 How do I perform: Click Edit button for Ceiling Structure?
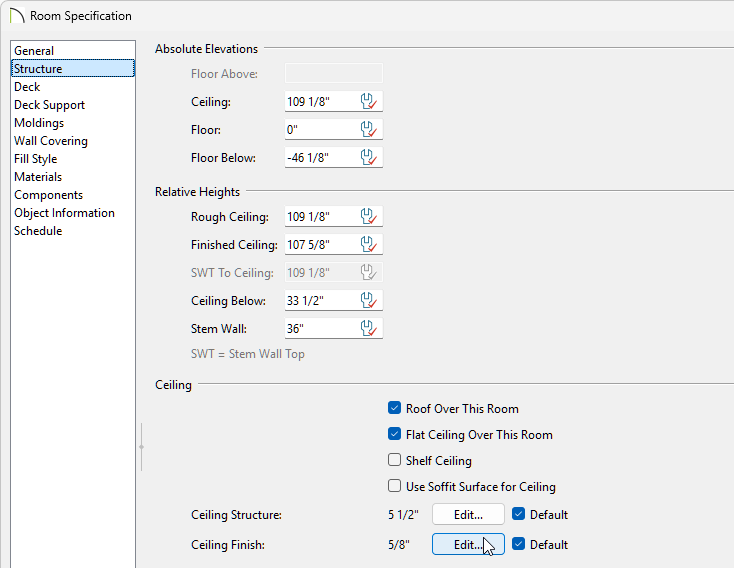pyautogui.click(x=468, y=515)
